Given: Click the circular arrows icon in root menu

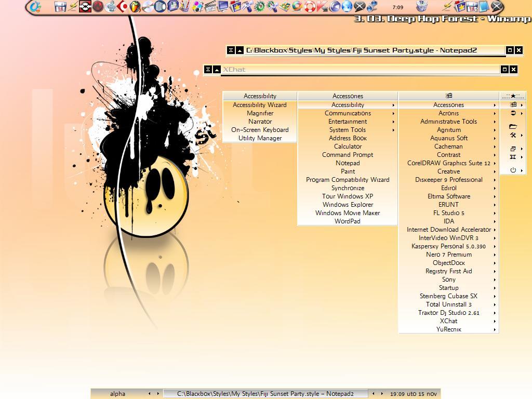Looking at the screenshot, I should pyautogui.click(x=513, y=113).
